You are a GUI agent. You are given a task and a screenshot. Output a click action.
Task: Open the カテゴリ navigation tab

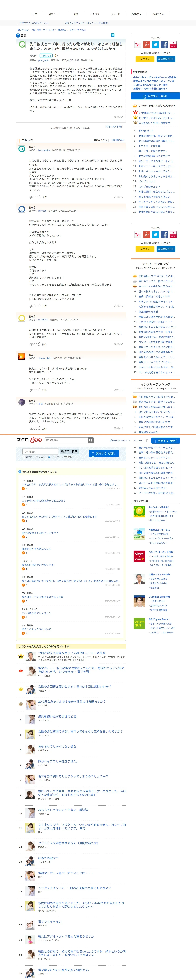94,14
